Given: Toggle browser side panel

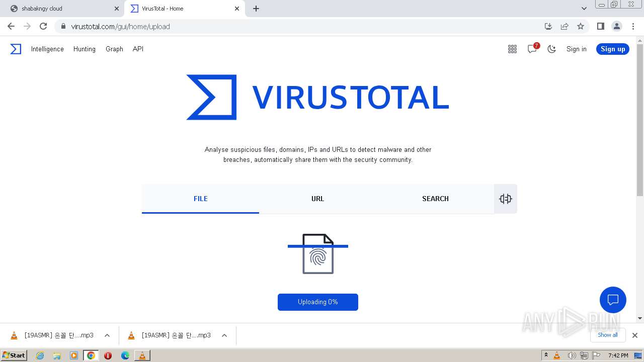Looking at the screenshot, I should click(600, 26).
